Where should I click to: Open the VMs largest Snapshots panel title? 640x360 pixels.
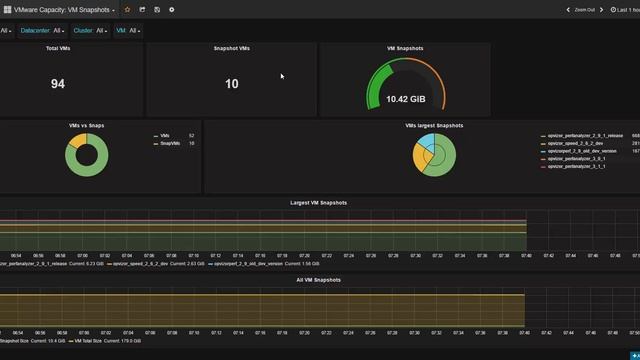point(434,125)
